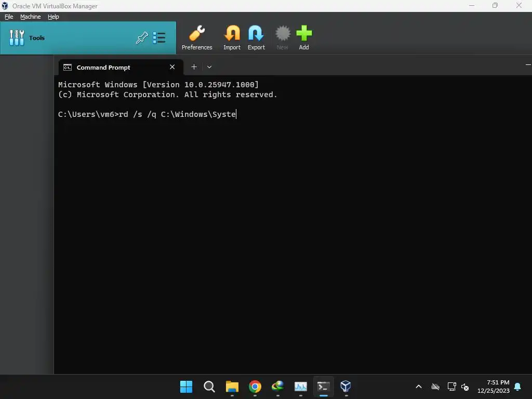Screen dimensions: 532x399
Task: Minimize the VirtualBox Manager window
Action: (472, 5)
